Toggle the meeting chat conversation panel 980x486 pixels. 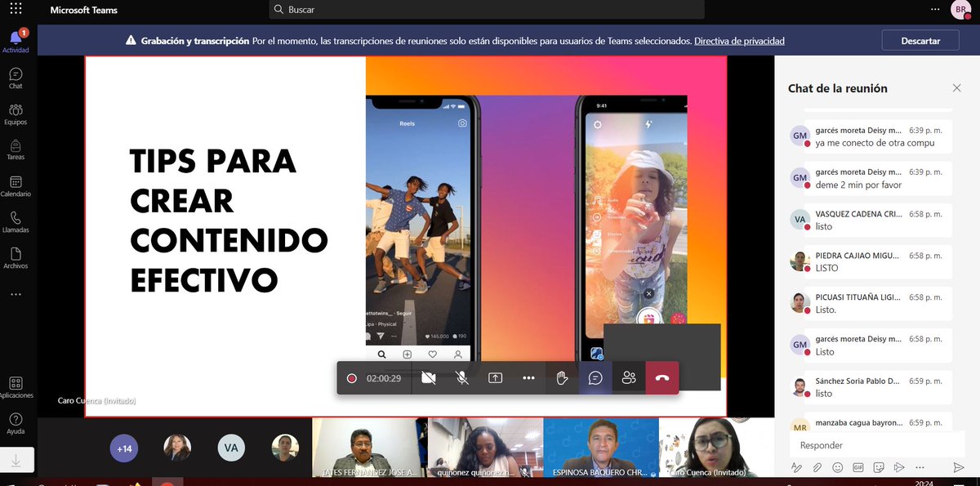(x=595, y=378)
